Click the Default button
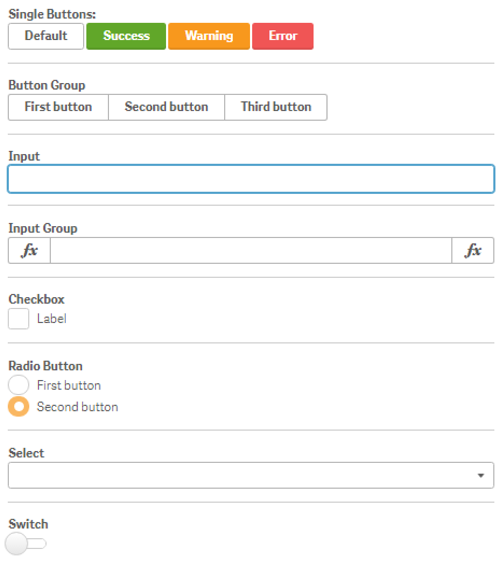Viewport: 500px width, 575px height. [x=46, y=36]
